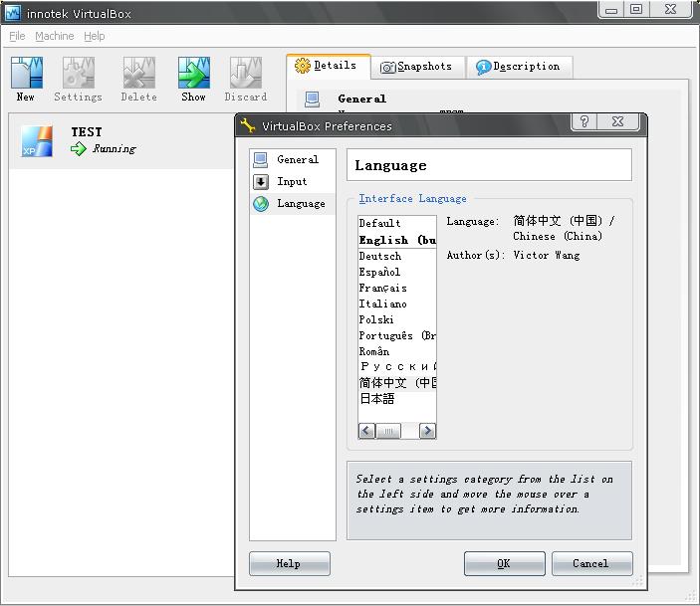700x606 pixels.
Task: Maximize the innotek VirtualBox window
Action: pyautogui.click(x=636, y=9)
